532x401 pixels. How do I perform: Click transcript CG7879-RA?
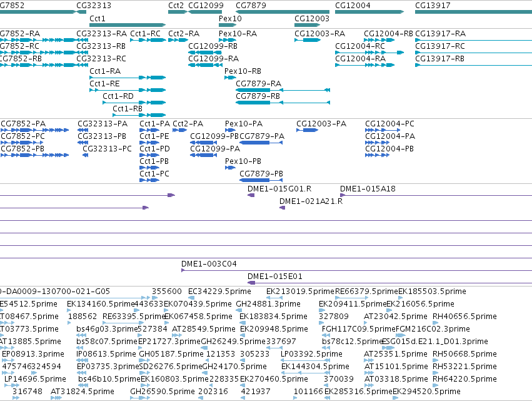point(283,90)
